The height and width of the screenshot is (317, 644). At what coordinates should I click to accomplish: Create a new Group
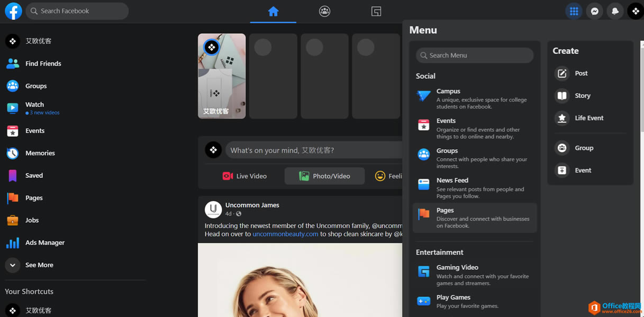click(x=590, y=148)
